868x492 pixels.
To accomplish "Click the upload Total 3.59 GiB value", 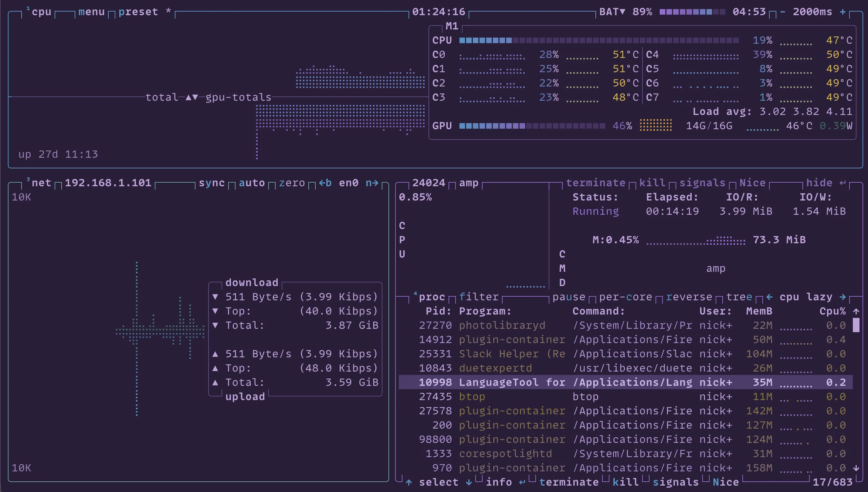I will click(352, 382).
